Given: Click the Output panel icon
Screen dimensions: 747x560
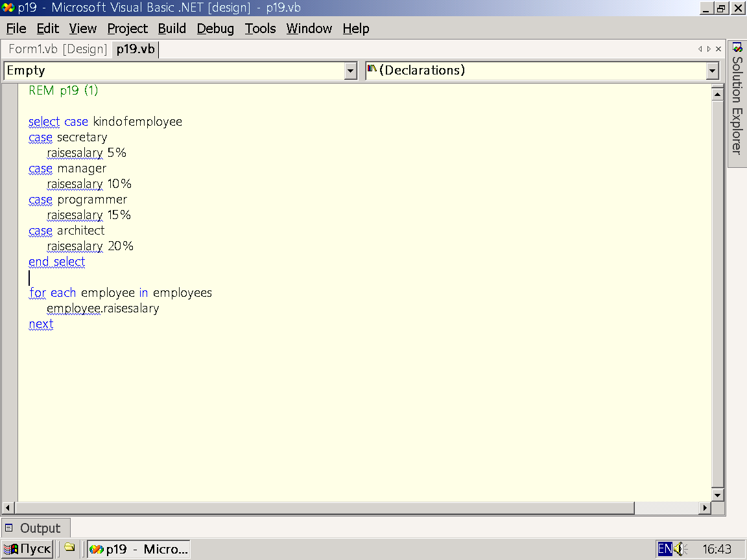Looking at the screenshot, I should pos(9,528).
